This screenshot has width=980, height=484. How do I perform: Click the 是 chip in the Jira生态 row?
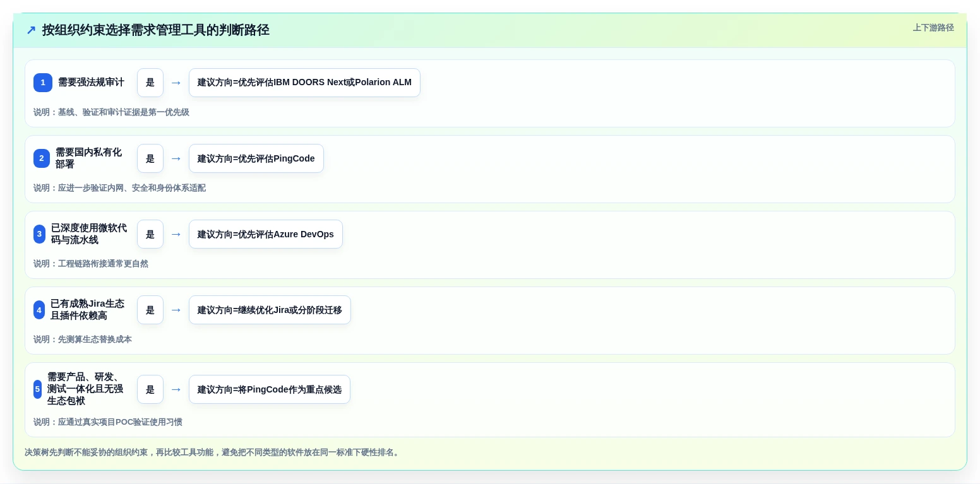pos(150,310)
